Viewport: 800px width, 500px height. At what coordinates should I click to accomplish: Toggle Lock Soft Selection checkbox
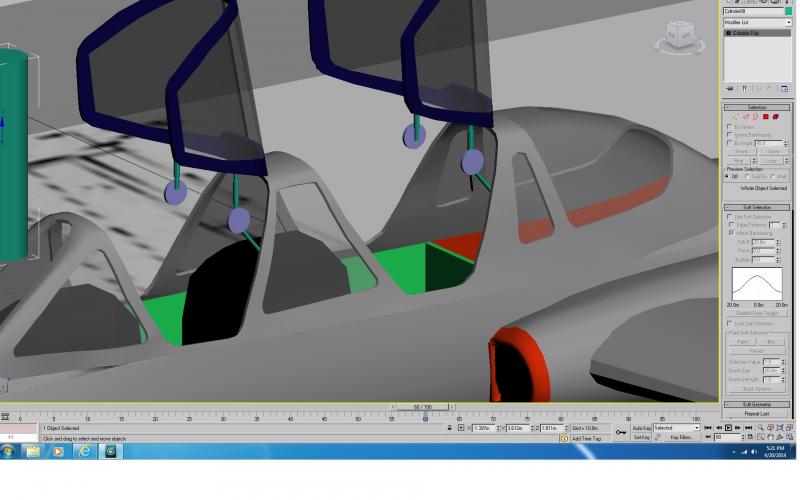click(x=730, y=323)
